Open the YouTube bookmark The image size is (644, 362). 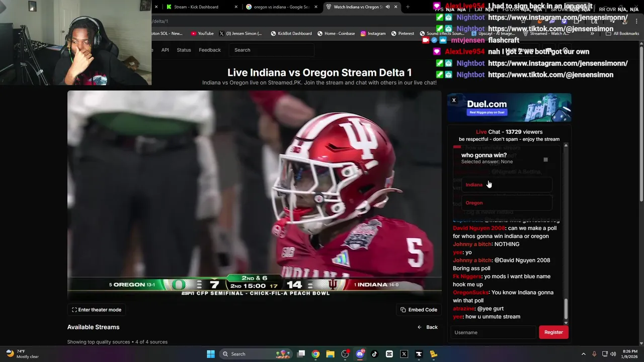coord(202,34)
